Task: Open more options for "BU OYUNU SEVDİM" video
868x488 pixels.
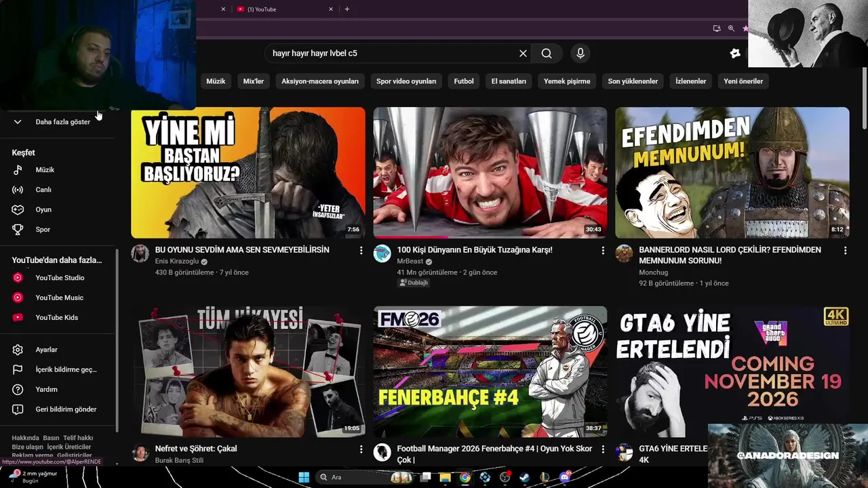Action: 361,251
